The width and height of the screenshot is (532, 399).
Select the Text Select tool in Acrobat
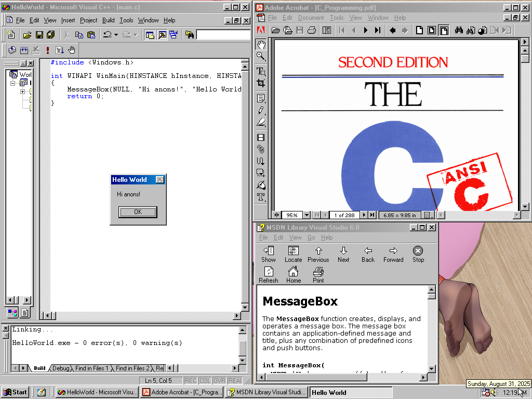[x=261, y=71]
